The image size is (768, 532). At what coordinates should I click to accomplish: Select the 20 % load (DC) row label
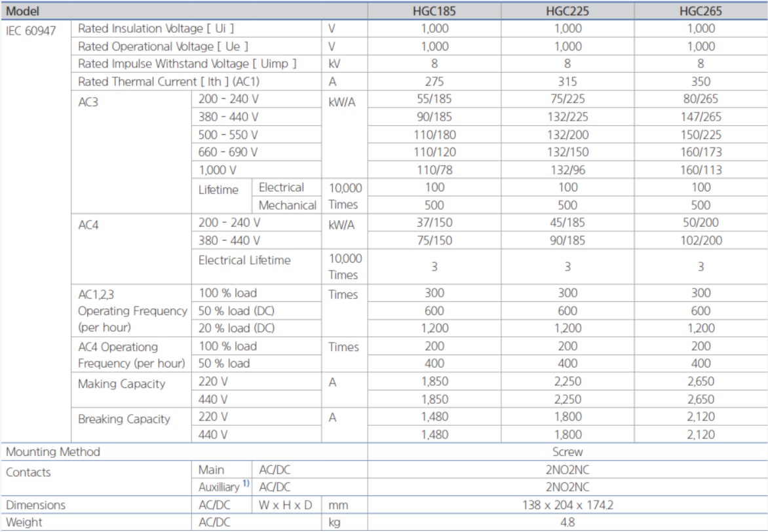[x=237, y=328]
